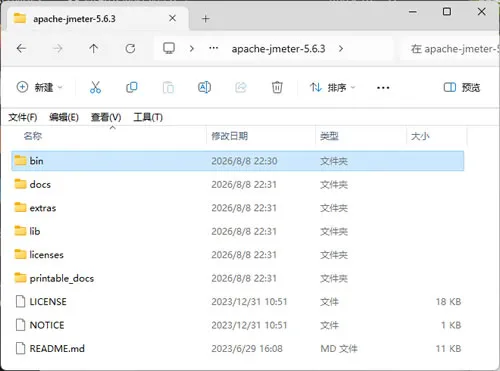
Task: Toggle the 预览 preview pane
Action: 462,87
